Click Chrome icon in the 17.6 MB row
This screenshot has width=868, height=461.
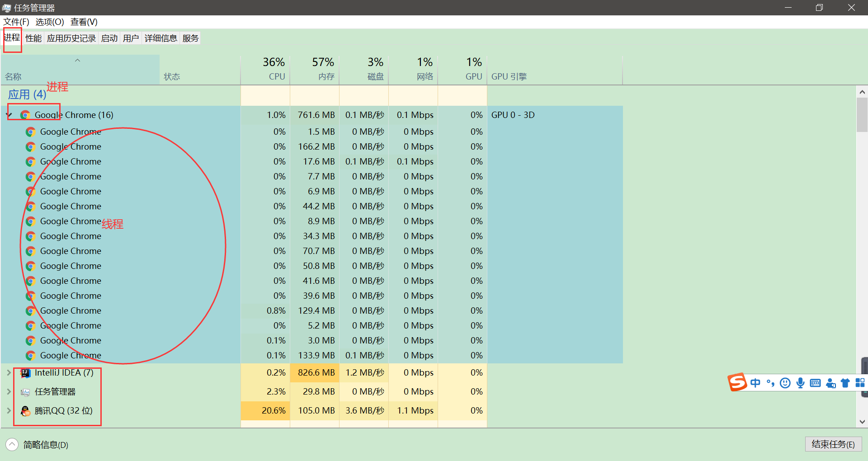click(31, 162)
